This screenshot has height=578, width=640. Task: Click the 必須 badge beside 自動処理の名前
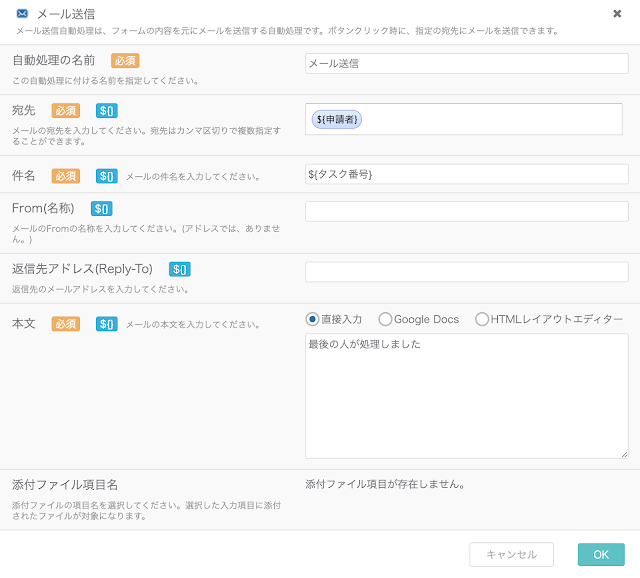coord(125,61)
